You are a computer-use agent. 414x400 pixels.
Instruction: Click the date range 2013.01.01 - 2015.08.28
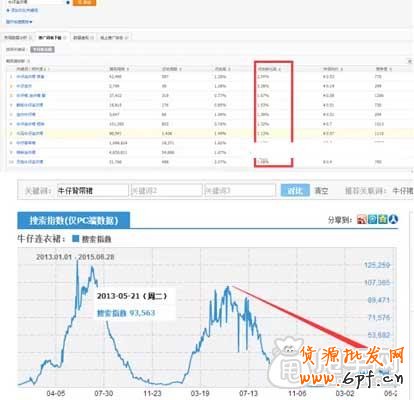click(75, 257)
